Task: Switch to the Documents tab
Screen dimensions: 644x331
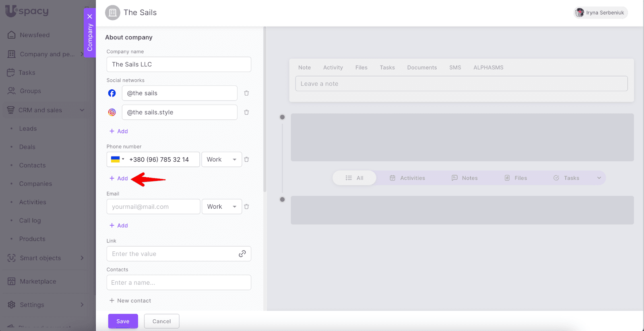Action: coord(422,68)
